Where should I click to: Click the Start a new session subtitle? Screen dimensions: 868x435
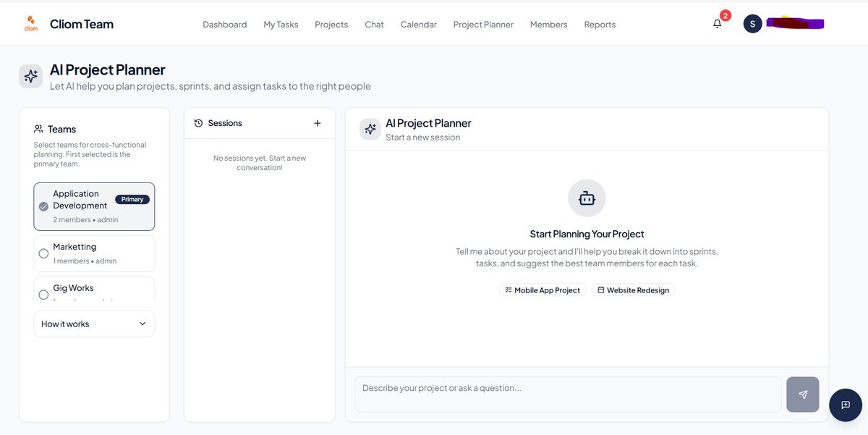(422, 137)
